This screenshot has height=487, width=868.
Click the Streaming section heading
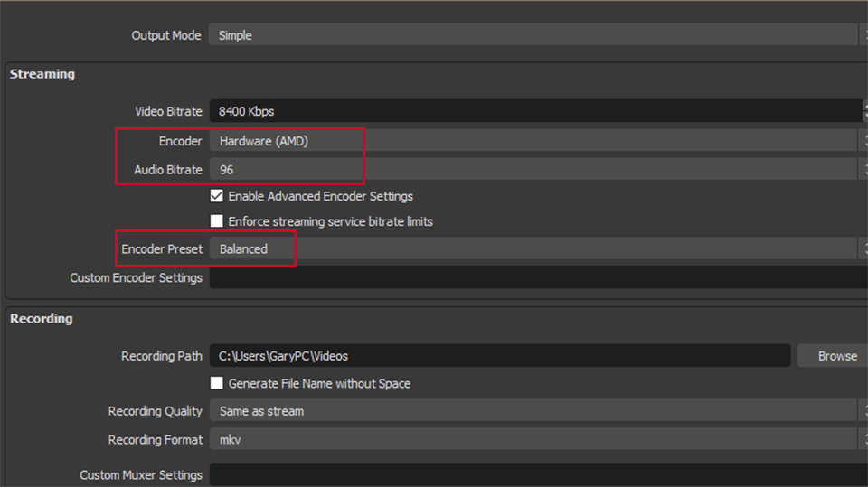click(x=42, y=74)
